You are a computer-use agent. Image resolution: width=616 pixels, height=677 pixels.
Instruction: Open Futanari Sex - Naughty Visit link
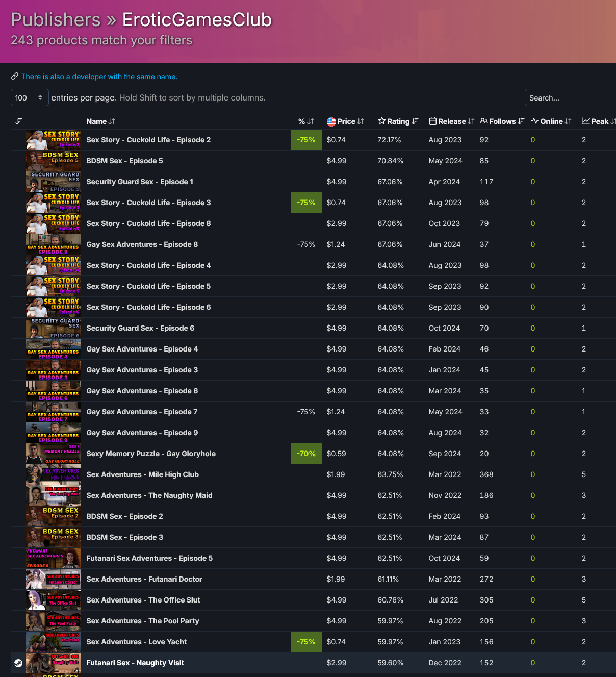click(135, 663)
